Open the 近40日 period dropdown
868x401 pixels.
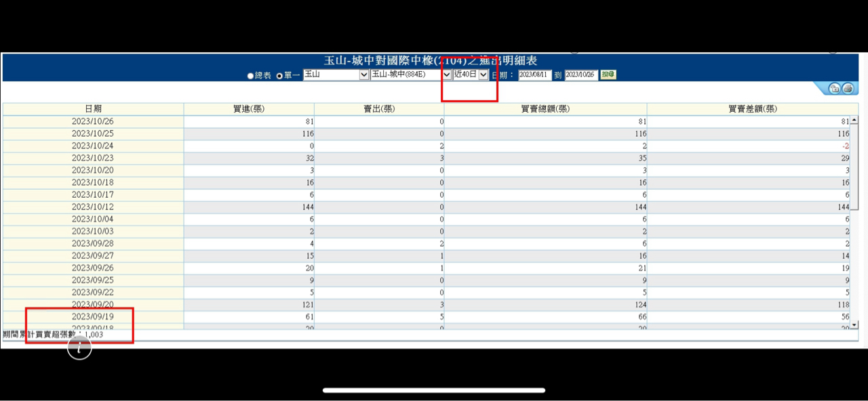click(471, 75)
